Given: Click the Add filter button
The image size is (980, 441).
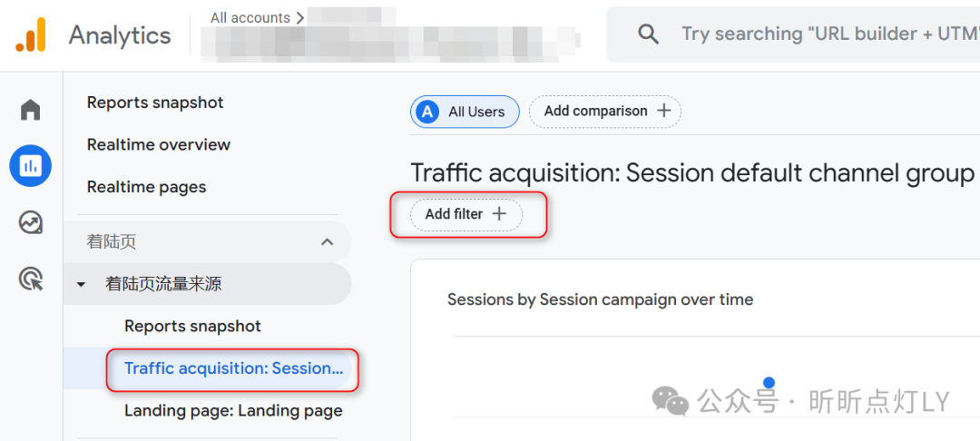Looking at the screenshot, I should (x=466, y=215).
